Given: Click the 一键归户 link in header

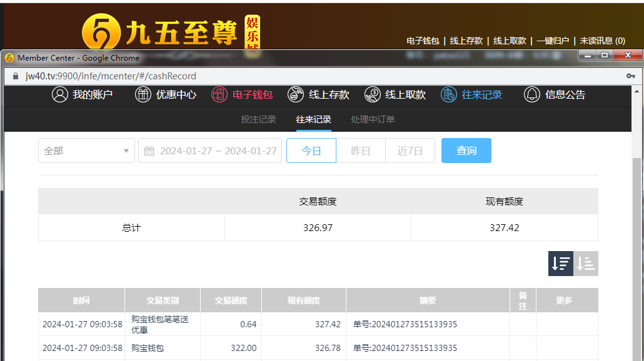Looking at the screenshot, I should point(553,41).
